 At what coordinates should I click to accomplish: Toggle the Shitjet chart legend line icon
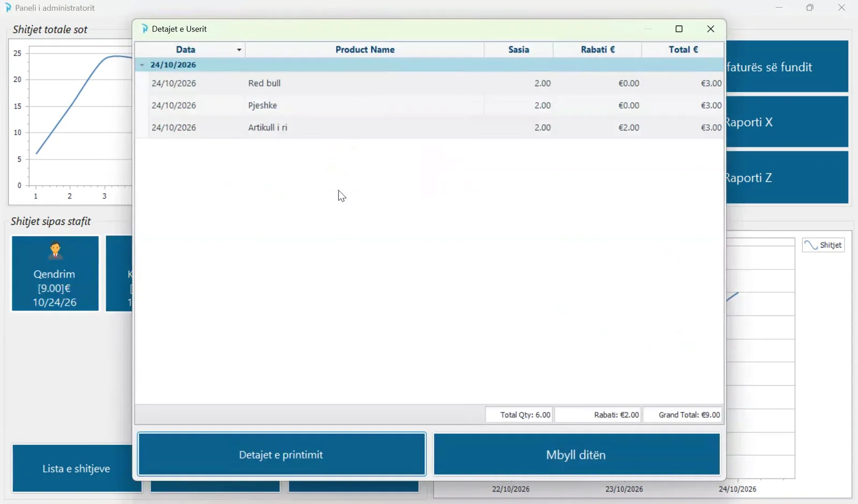811,245
